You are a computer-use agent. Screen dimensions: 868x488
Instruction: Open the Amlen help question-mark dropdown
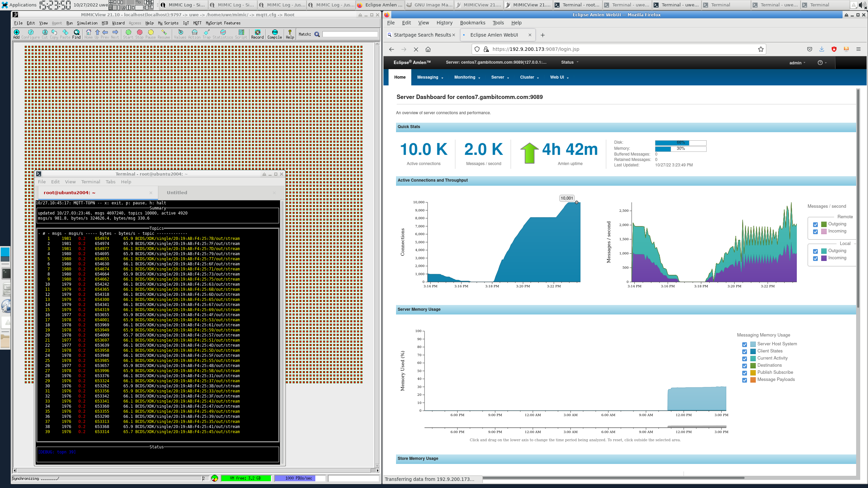click(x=822, y=63)
